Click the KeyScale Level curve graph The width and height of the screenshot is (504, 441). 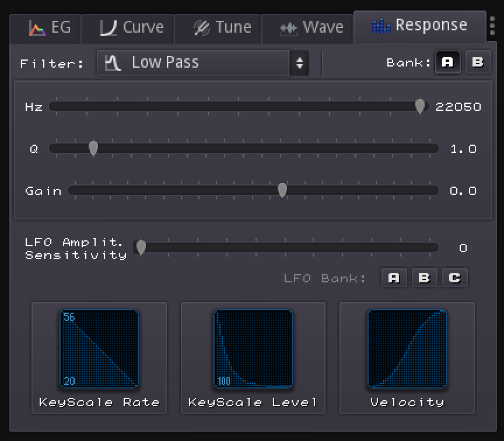coord(253,349)
